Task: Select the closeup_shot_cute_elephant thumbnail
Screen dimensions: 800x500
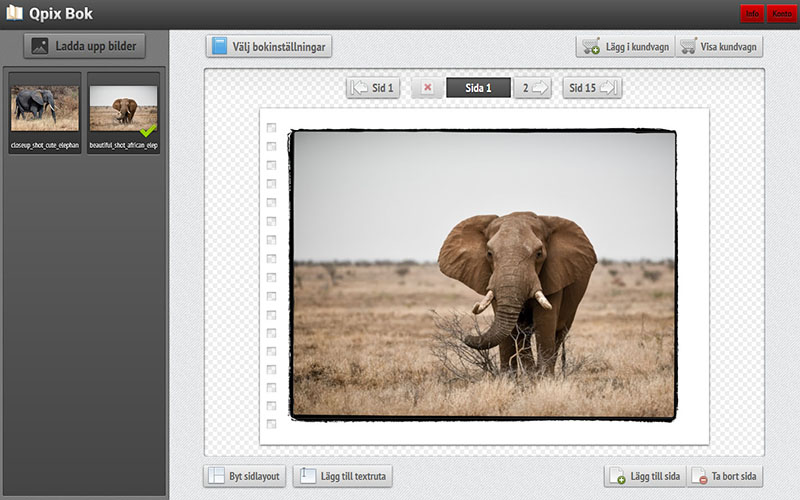Action: click(x=44, y=108)
